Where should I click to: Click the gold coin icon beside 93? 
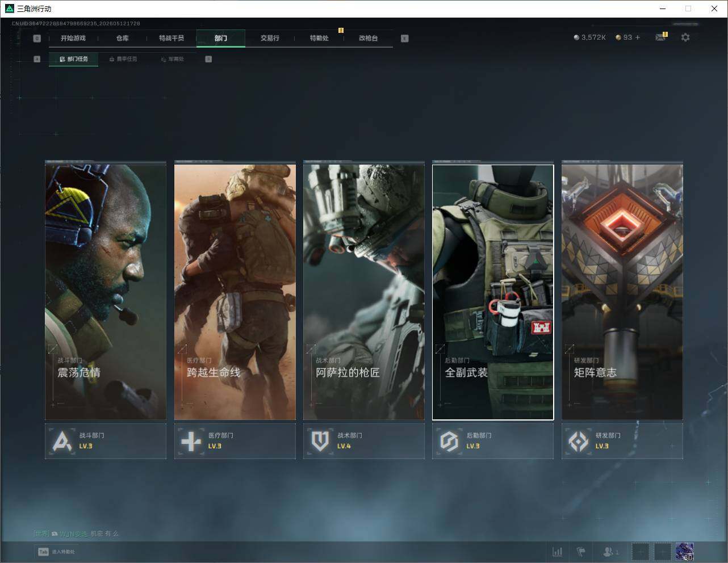(x=618, y=37)
